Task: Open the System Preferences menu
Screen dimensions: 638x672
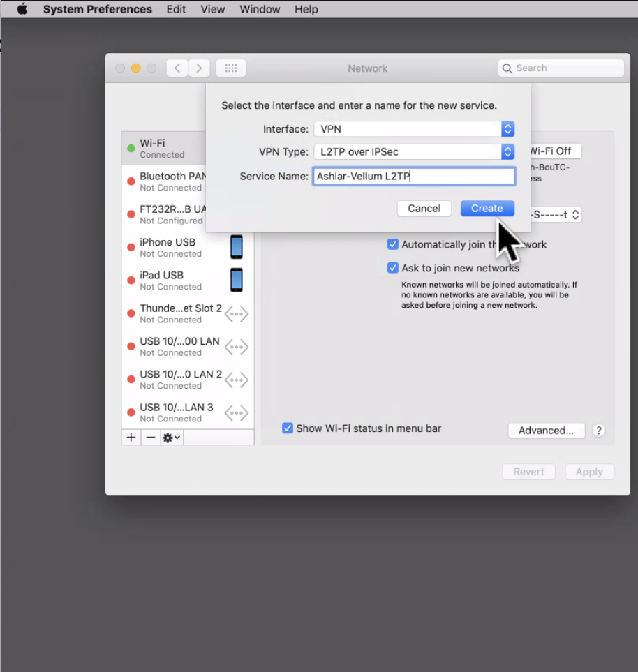Action: 97,9
